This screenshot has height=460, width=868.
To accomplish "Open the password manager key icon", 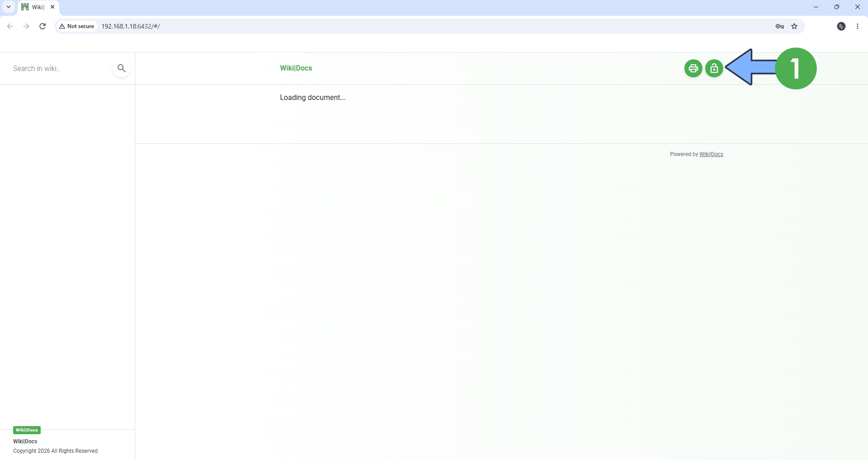I will point(779,26).
